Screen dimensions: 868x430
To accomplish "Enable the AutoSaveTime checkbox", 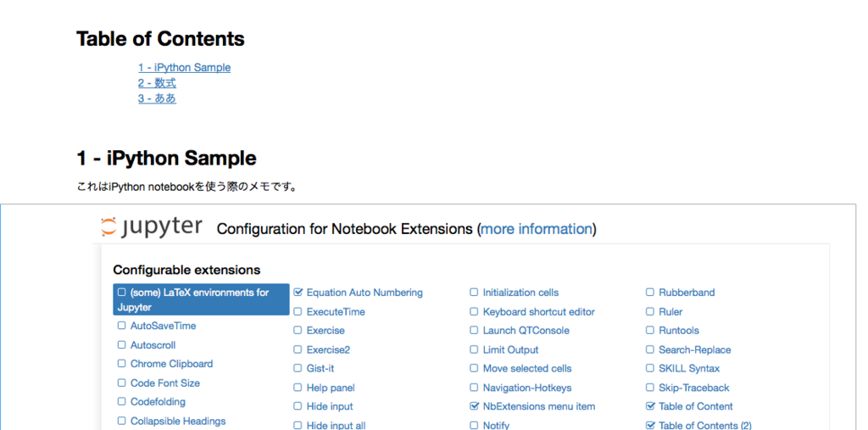I will tap(121, 326).
